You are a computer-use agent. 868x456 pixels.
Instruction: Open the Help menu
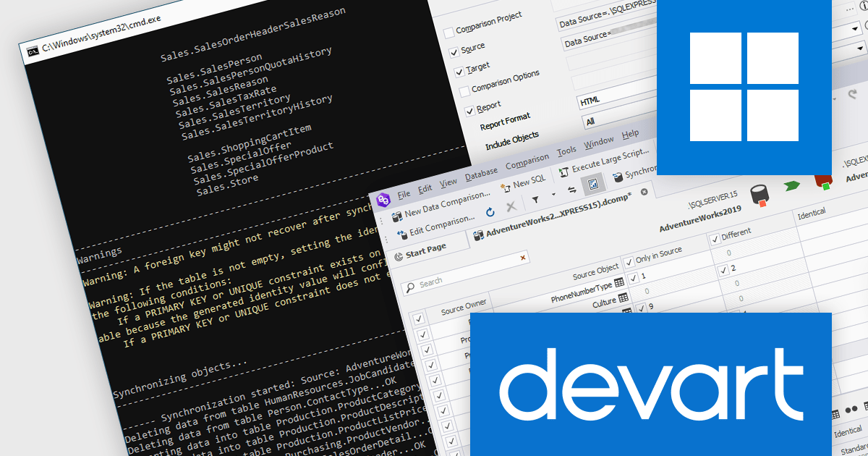[631, 135]
